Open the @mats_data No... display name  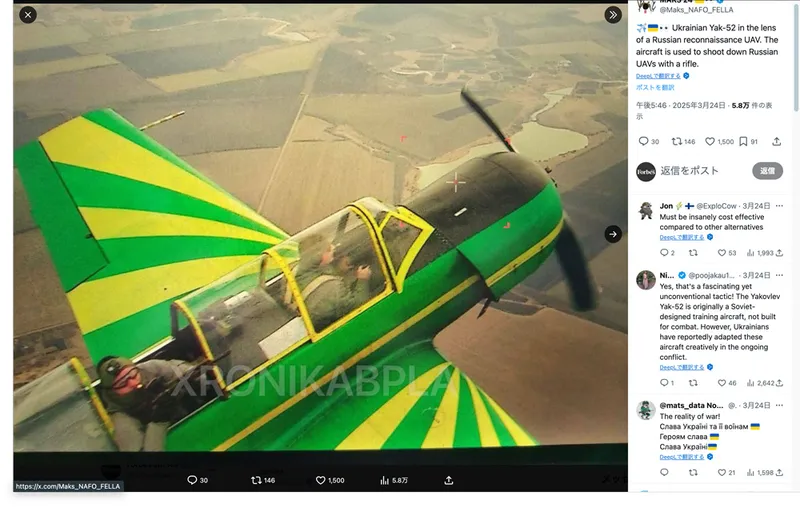(691, 405)
